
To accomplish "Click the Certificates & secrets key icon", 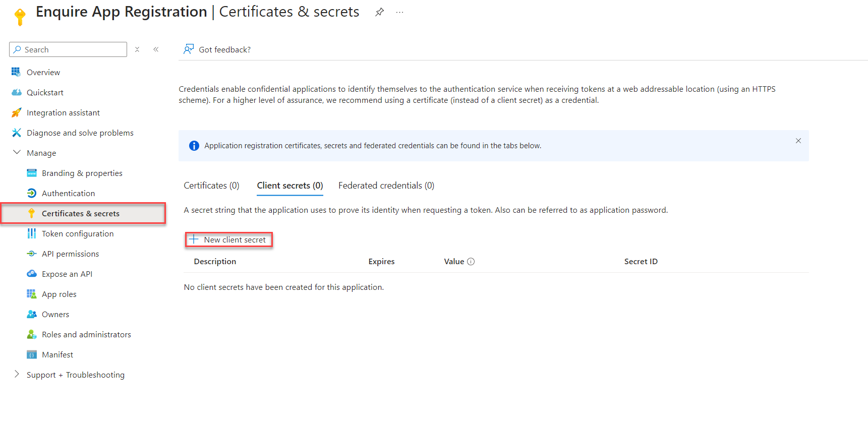I will coord(31,213).
